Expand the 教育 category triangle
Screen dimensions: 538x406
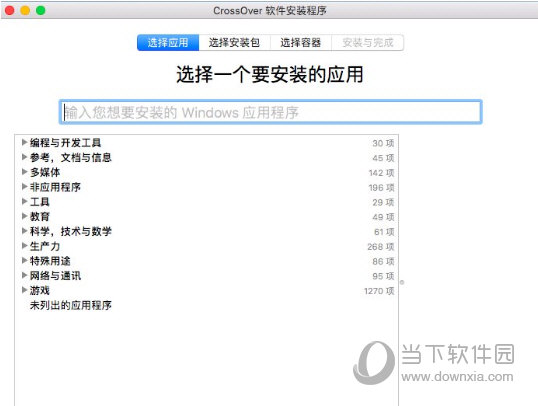click(24, 216)
